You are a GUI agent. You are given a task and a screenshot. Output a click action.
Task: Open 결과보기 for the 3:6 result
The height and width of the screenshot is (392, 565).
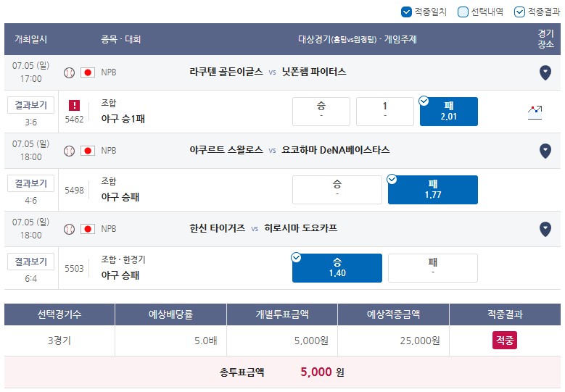click(30, 105)
